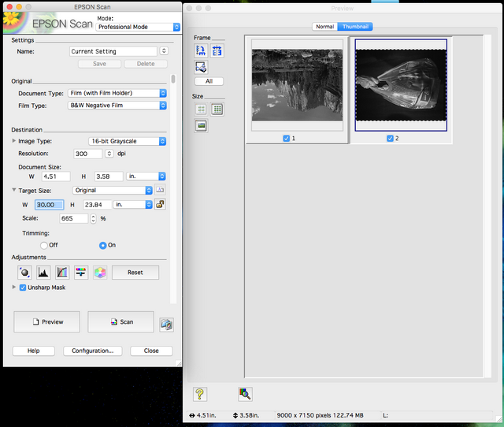Open the yellow question mark help icon
Viewport: 504px width, 427px height.
point(199,394)
